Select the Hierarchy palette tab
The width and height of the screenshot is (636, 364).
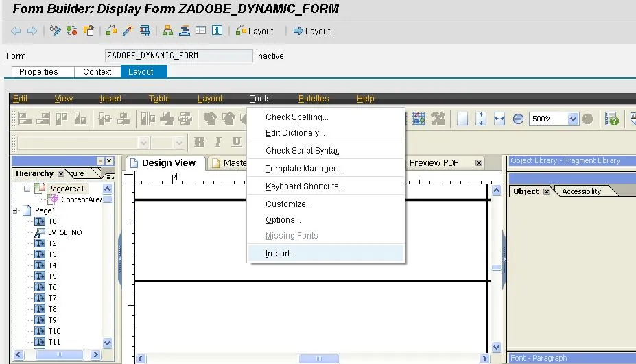(35, 173)
